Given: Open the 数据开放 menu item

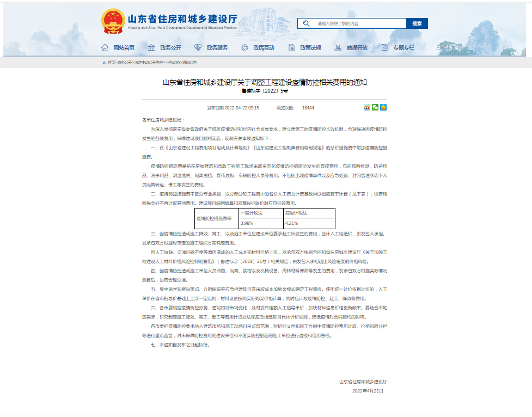Looking at the screenshot, I should 357,47.
